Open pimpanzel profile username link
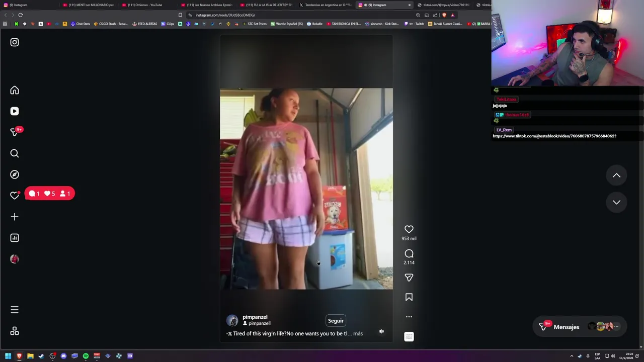 255,317
